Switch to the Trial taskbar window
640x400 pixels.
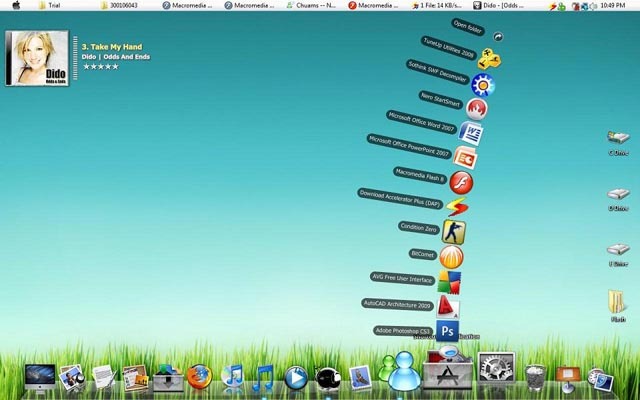[60, 6]
